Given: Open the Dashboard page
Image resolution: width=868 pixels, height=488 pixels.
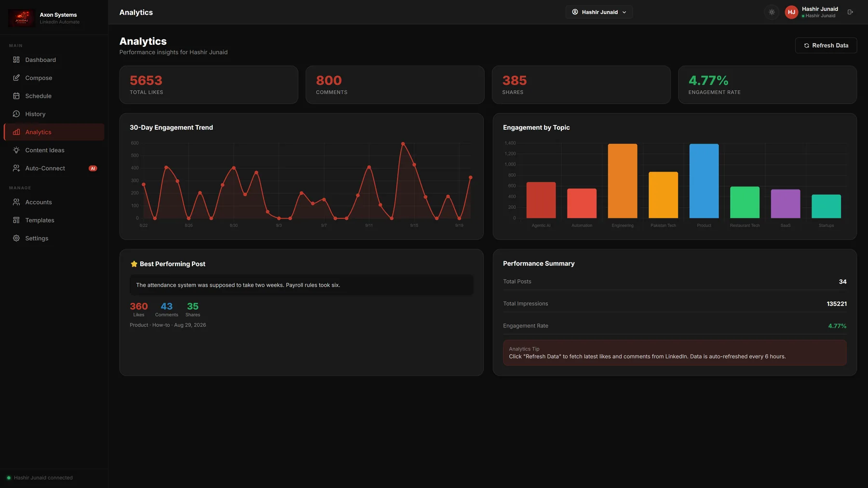Looking at the screenshot, I should point(54,60).
